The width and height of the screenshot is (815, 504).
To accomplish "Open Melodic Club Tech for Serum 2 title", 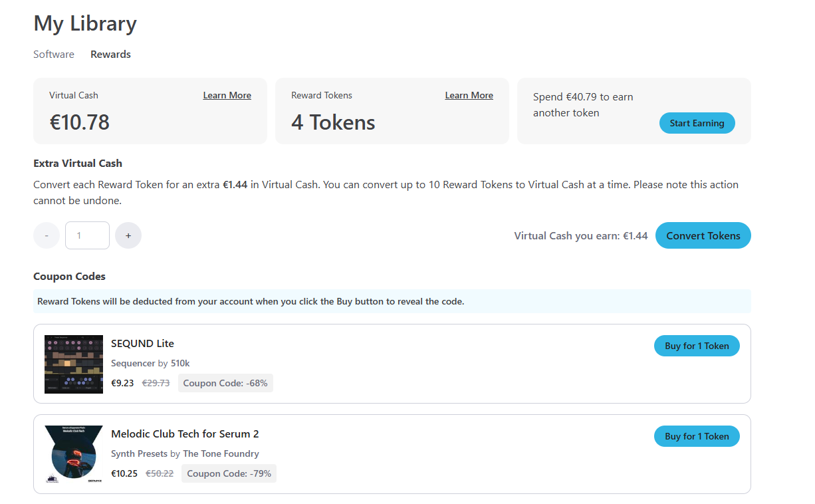I will click(x=185, y=434).
